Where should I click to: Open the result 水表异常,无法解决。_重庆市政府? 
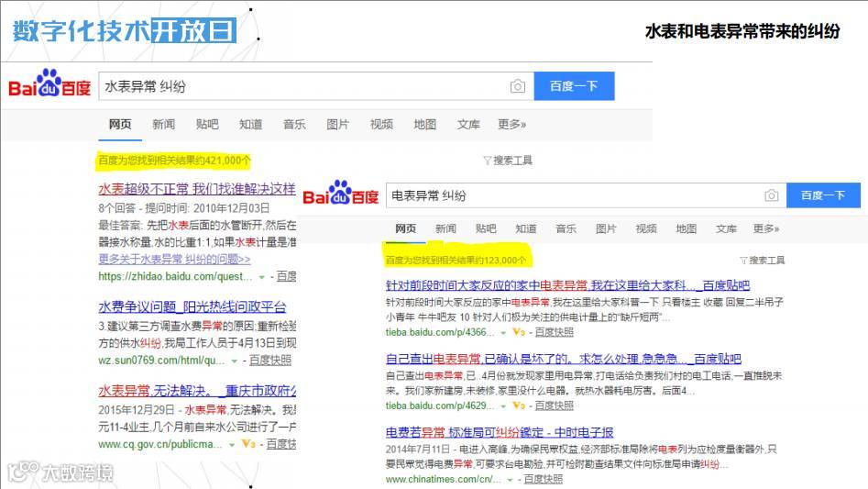(x=197, y=391)
